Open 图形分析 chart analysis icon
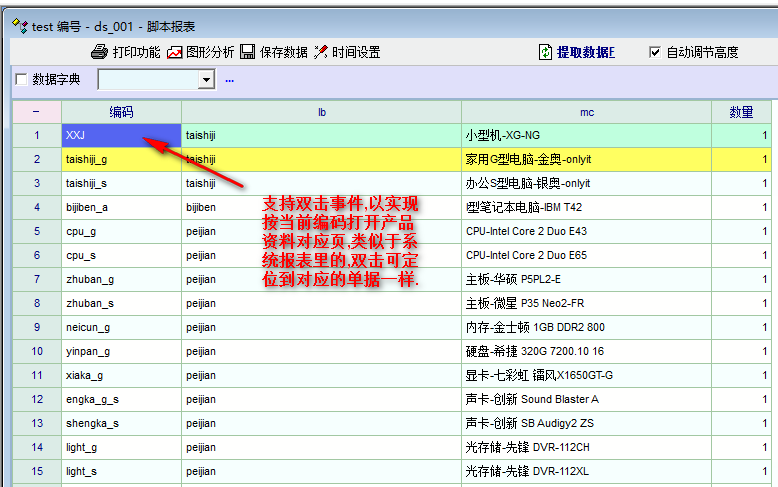This screenshot has width=778, height=487. [175, 52]
